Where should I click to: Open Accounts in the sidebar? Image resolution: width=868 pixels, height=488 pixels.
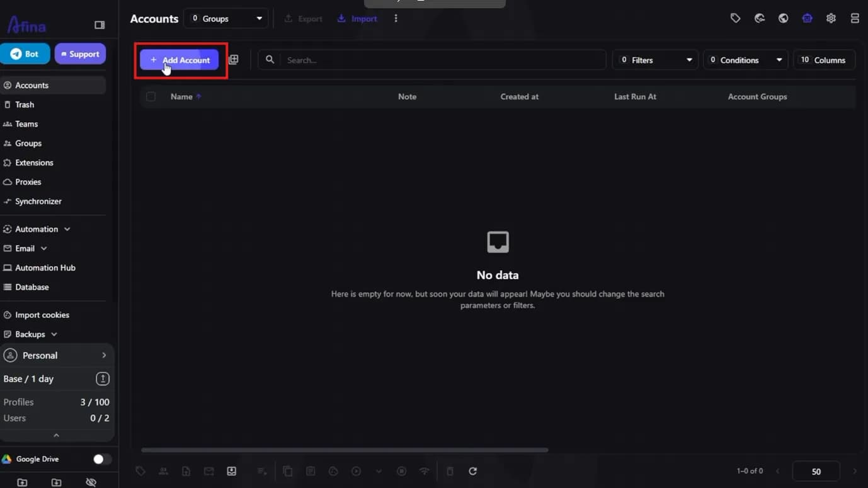click(x=53, y=85)
